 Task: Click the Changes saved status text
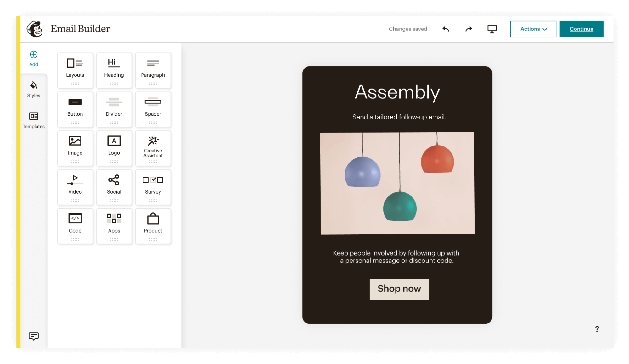[x=408, y=29]
